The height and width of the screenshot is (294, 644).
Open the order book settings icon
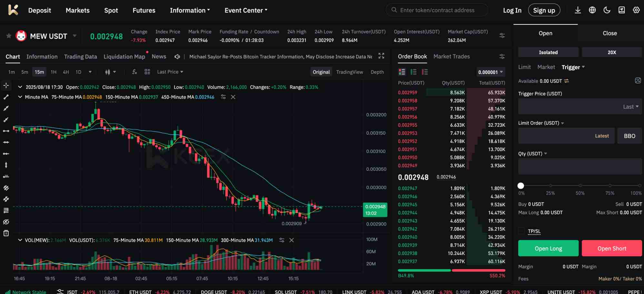pos(502,56)
